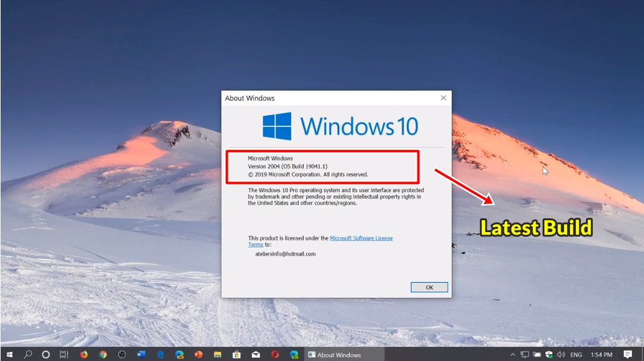Launch Opera browser from the taskbar
The width and height of the screenshot is (644, 361).
point(275,354)
